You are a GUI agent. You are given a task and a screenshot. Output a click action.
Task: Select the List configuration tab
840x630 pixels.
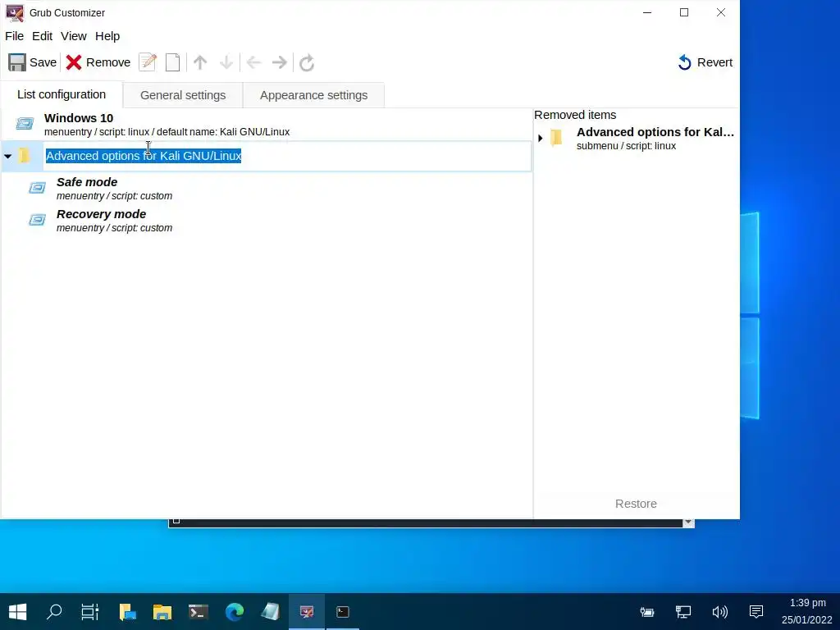[x=62, y=95]
